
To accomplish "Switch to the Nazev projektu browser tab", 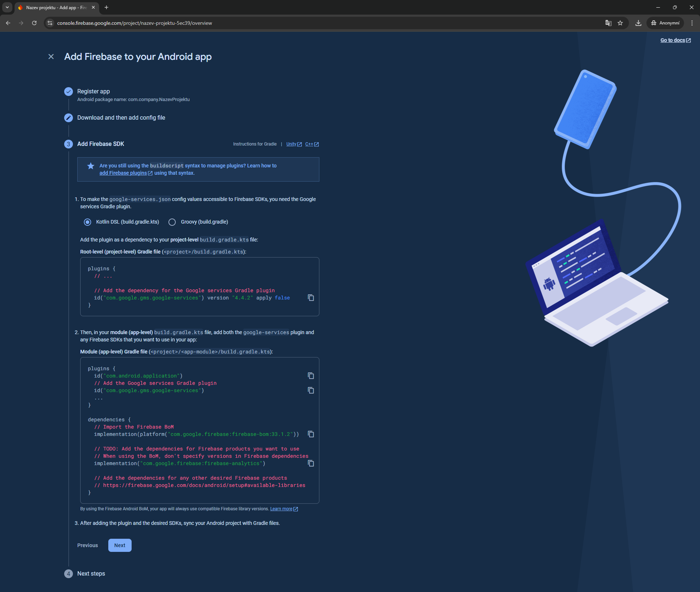I will pyautogui.click(x=55, y=7).
